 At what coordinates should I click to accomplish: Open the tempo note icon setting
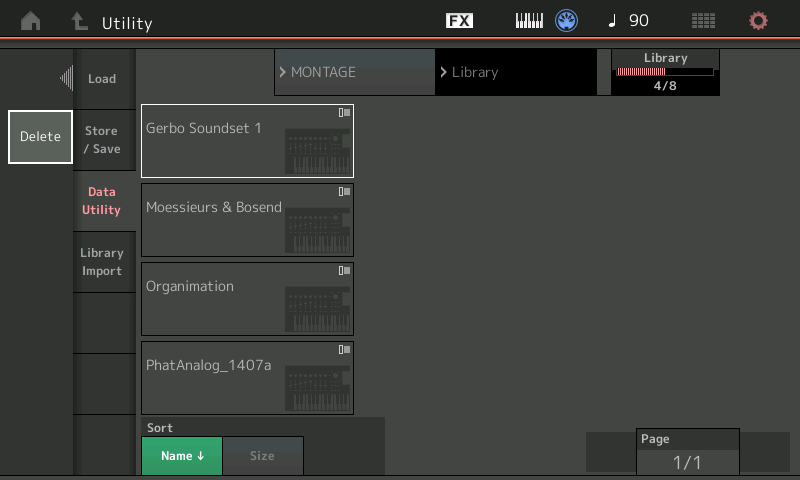click(x=613, y=21)
